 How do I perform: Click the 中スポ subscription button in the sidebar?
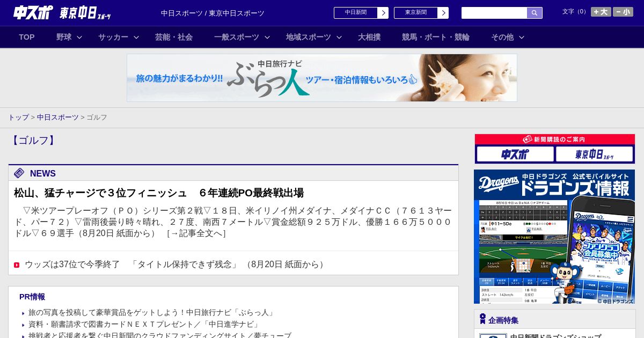[x=515, y=155]
